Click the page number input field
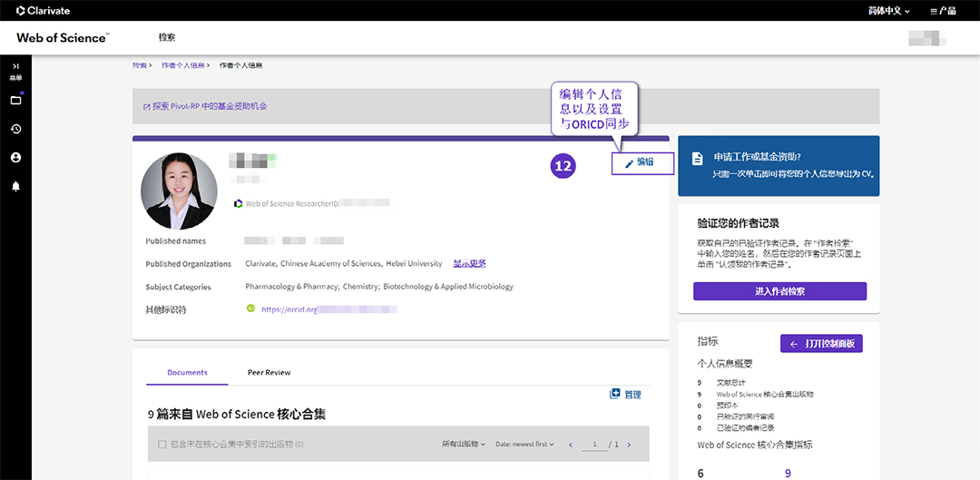The image size is (980, 480). [595, 445]
